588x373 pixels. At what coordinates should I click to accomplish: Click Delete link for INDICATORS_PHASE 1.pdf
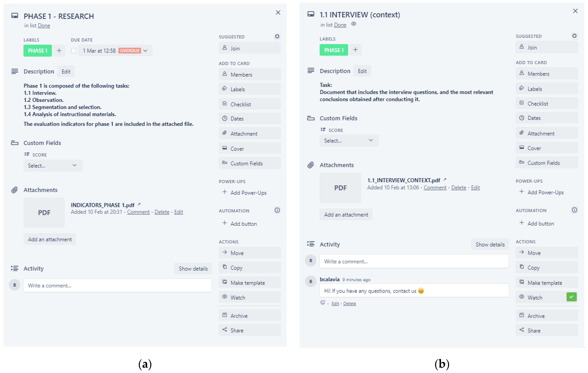[x=162, y=212]
